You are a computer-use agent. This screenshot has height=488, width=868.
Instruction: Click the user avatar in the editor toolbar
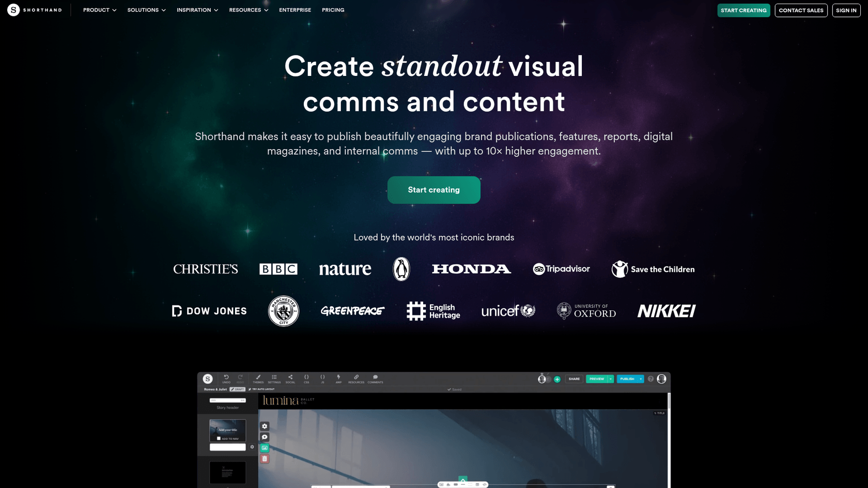662,379
